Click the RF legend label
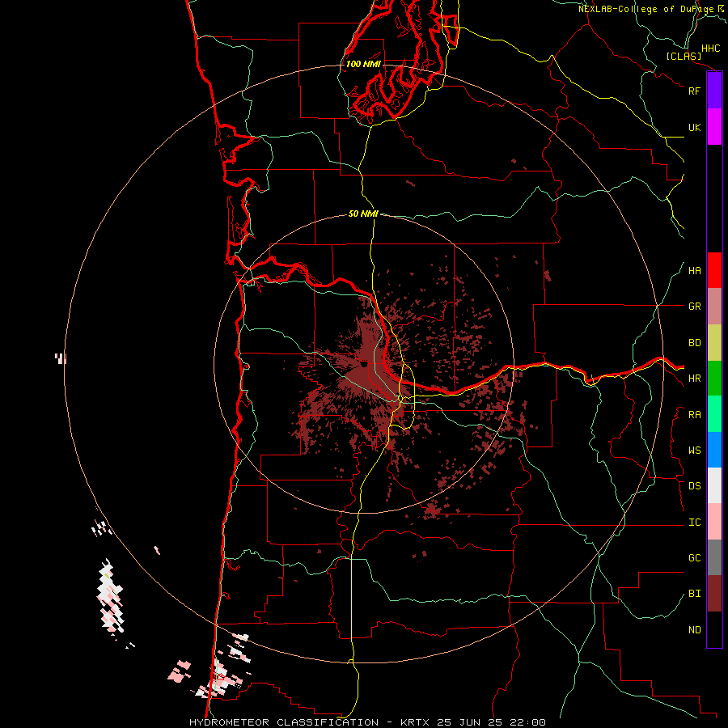The height and width of the screenshot is (728, 728). point(694,91)
